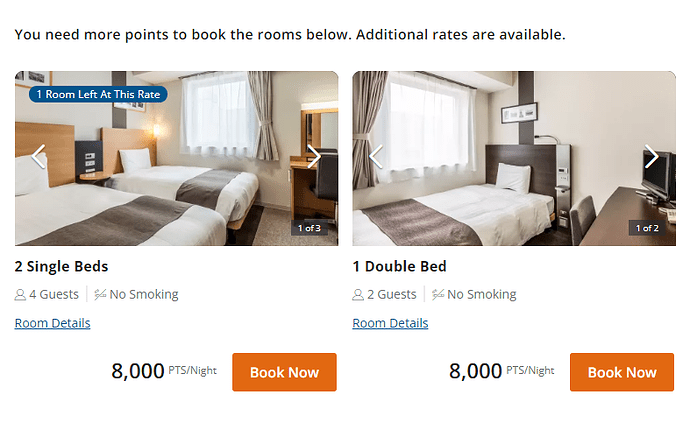This screenshot has height=423, width=690.
Task: Click the 1 of 3 photo counter
Action: click(x=309, y=228)
